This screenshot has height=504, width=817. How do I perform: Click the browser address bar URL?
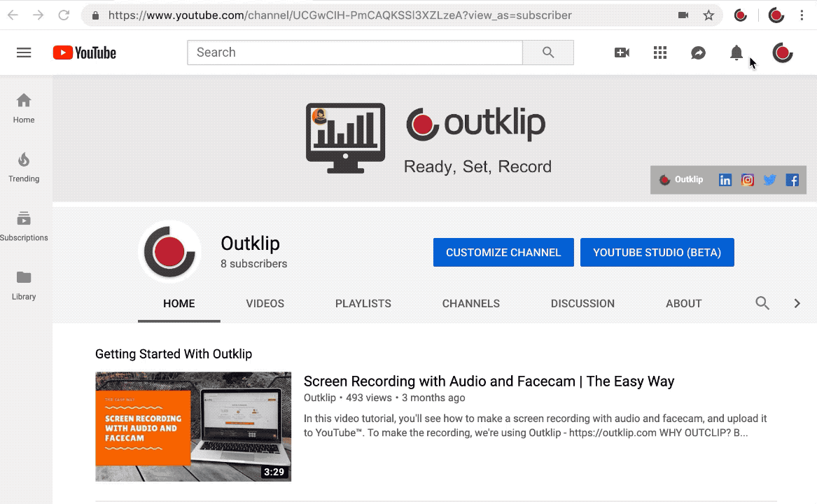click(340, 15)
